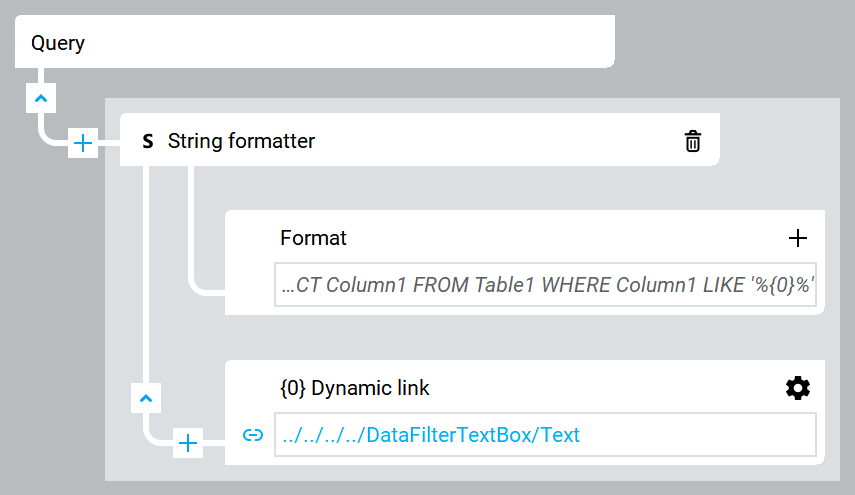Click the blue plus left of Dynamic link
The width and height of the screenshot is (855, 495).
[x=188, y=442]
